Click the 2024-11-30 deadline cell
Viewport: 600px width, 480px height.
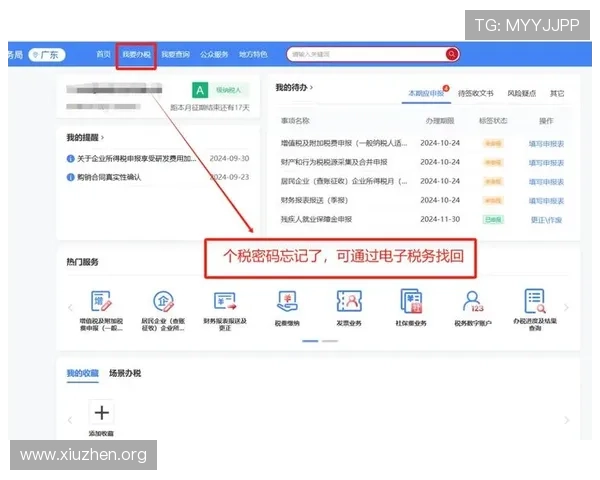tap(440, 219)
